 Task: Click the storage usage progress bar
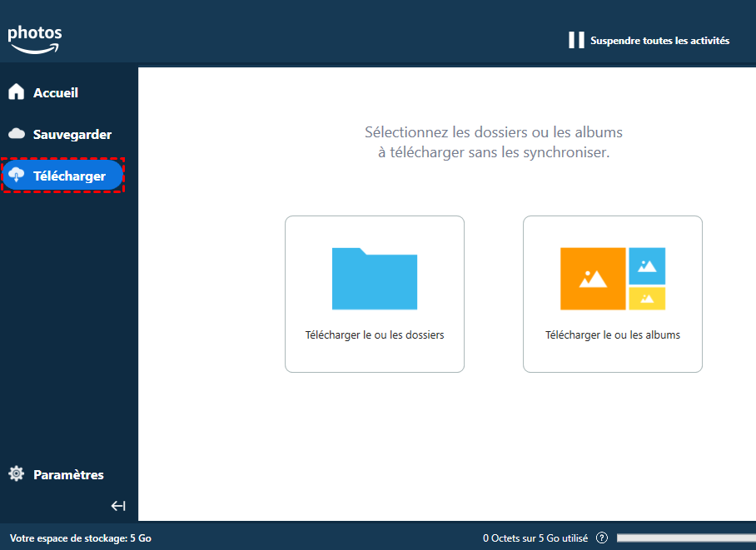point(686,538)
